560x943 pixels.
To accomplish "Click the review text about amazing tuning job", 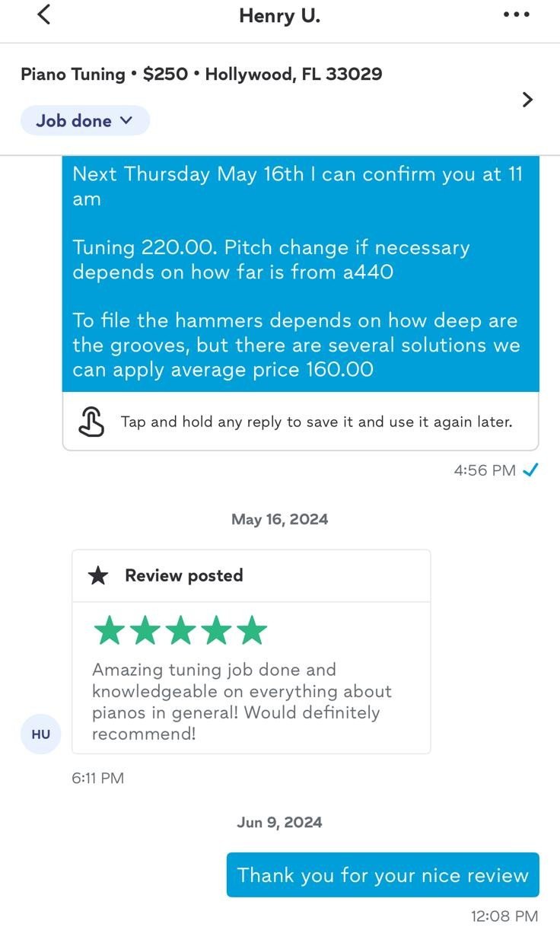I will (242, 702).
